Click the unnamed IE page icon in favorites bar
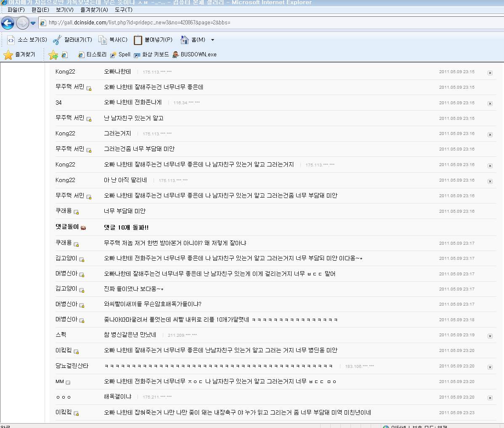This screenshot has height=428, width=504. coord(64,55)
